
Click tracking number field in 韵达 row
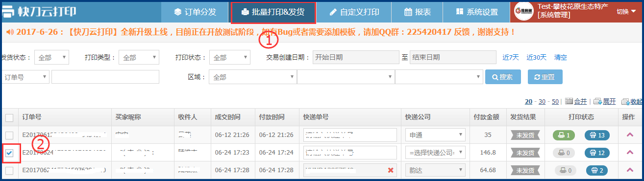[350, 170]
